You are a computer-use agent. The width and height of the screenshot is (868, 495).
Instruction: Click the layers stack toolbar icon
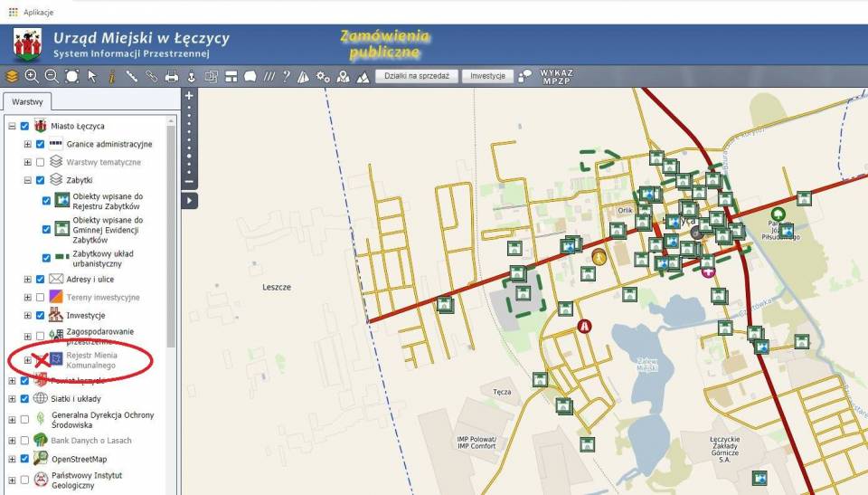coord(12,76)
